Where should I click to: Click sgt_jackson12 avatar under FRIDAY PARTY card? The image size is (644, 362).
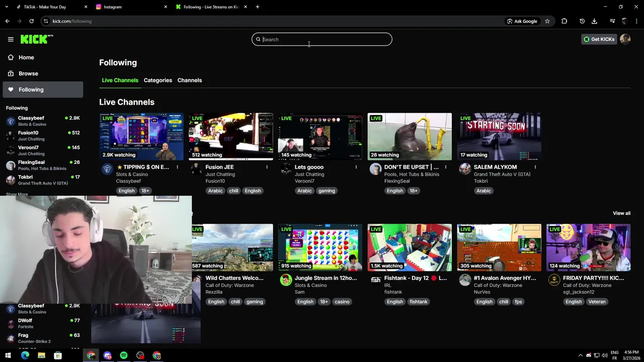[554, 280]
